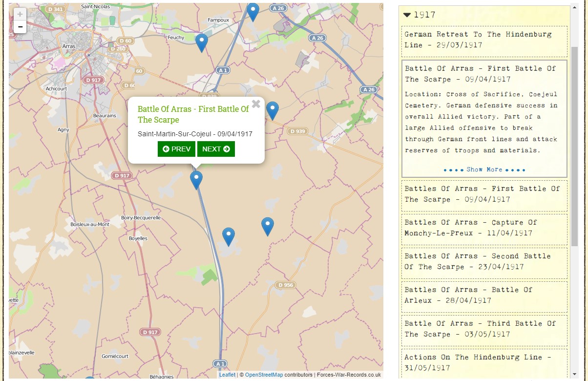Open the OpenStreetMap attribution link
This screenshot has width=588, height=381.
264,375
